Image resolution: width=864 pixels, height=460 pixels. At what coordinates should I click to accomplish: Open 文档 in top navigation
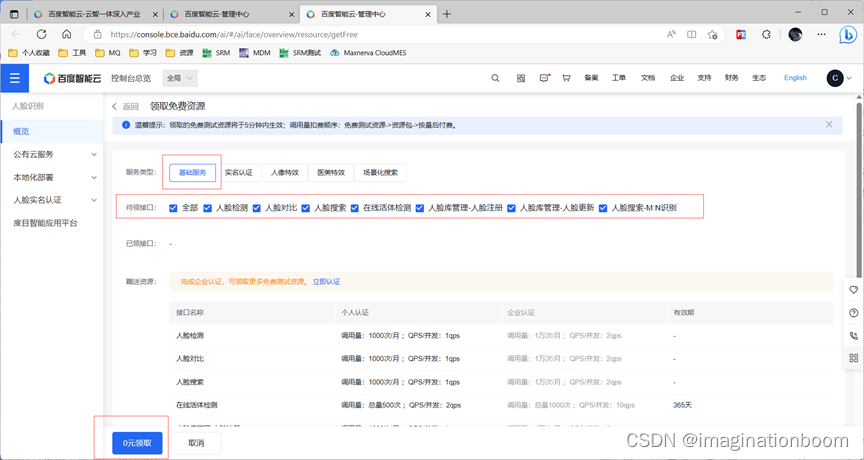pos(648,78)
